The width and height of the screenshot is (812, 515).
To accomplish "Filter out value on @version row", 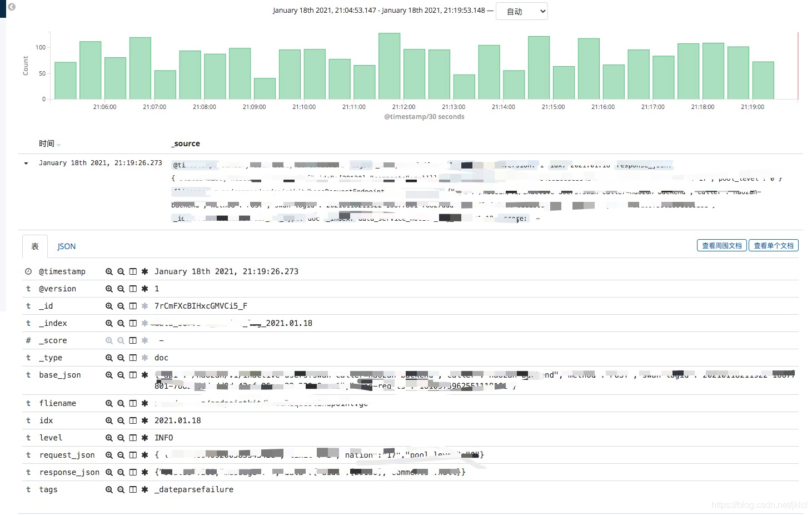I will [x=121, y=289].
